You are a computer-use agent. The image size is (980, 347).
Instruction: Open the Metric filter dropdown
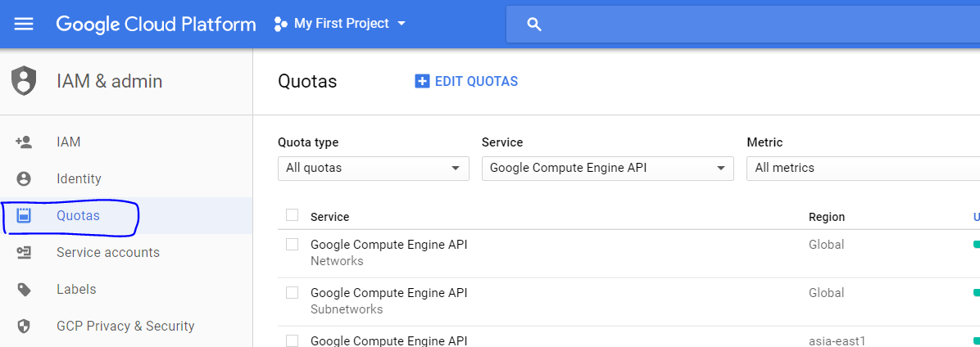tap(862, 168)
